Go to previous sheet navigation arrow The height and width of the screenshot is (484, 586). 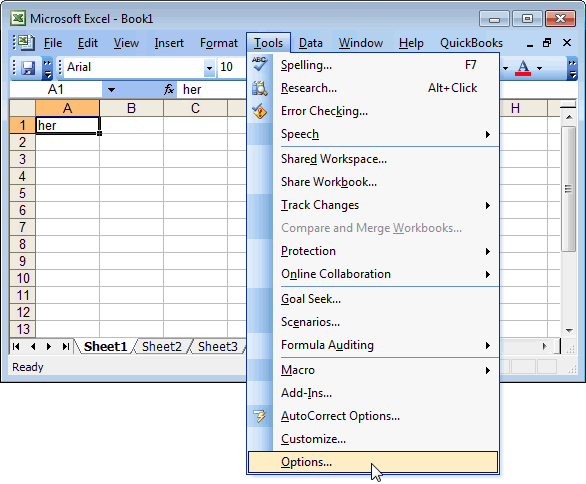coord(33,346)
